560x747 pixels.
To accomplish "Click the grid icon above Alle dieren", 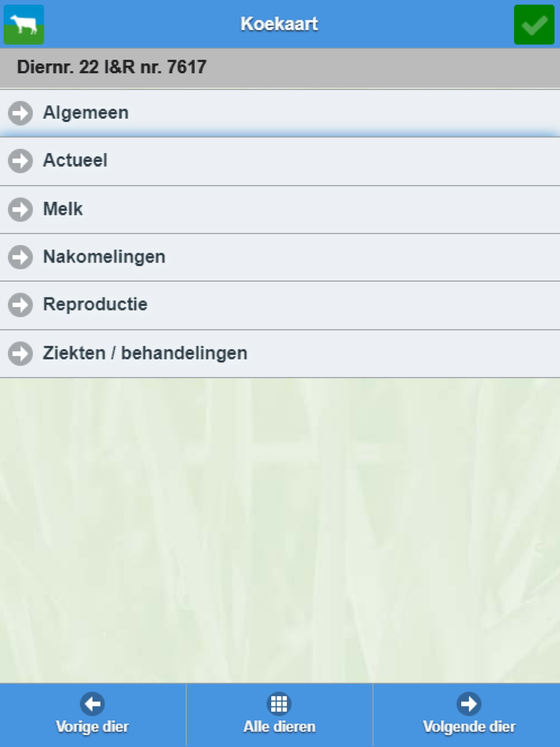I will pos(279,703).
